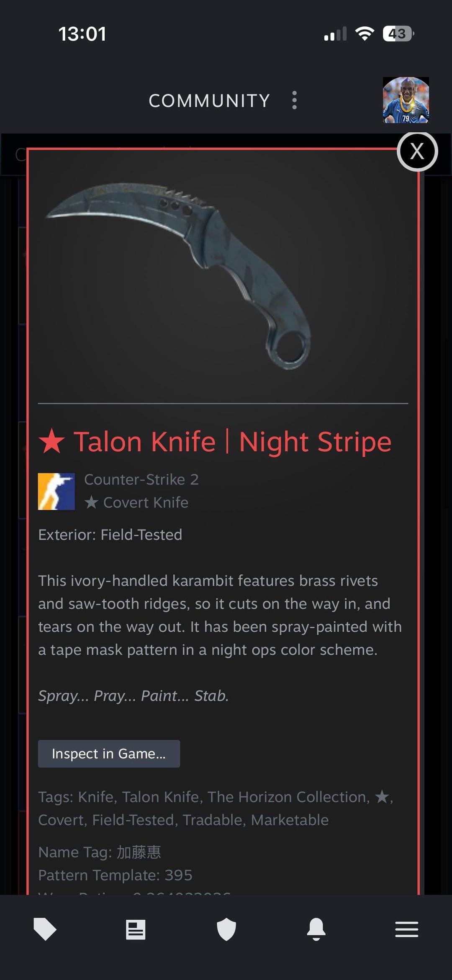Tap the Counter-Strike 2 game label

[x=141, y=479]
